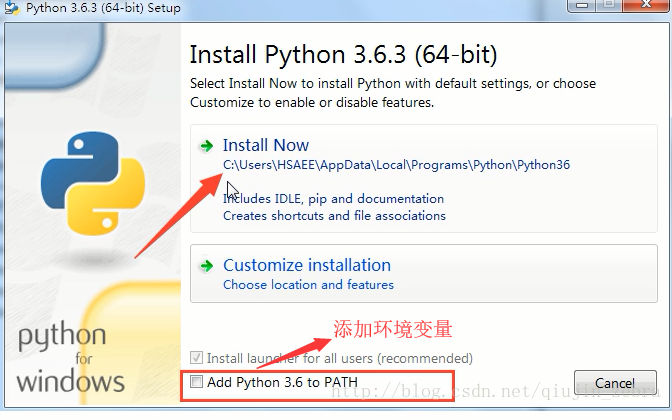Click the 'Select Install Now to install' description text

(393, 93)
